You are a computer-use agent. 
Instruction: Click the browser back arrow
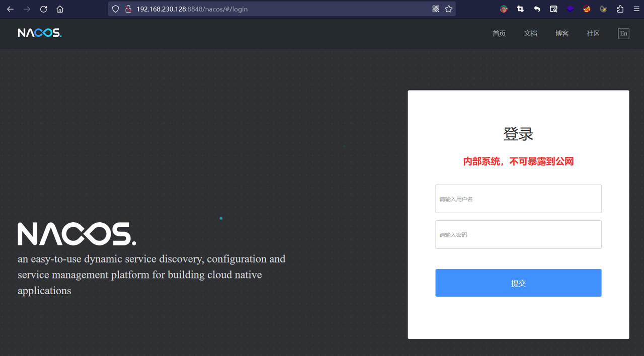click(x=10, y=9)
